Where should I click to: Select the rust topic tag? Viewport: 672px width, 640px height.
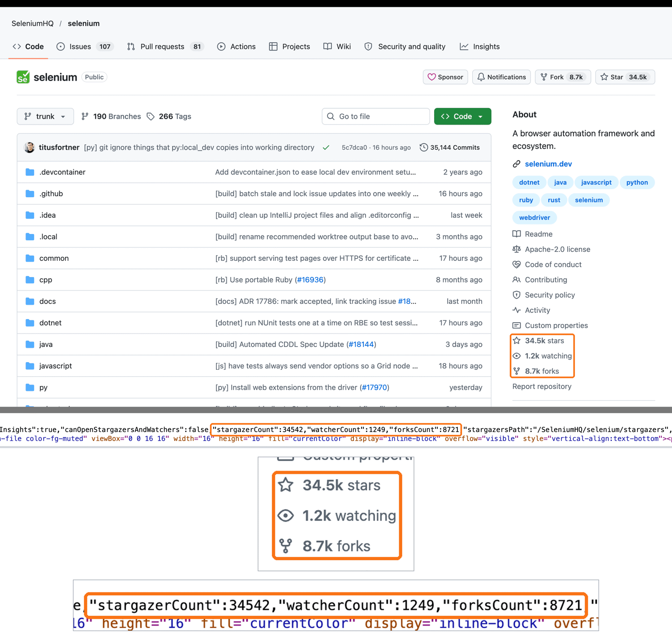(554, 200)
